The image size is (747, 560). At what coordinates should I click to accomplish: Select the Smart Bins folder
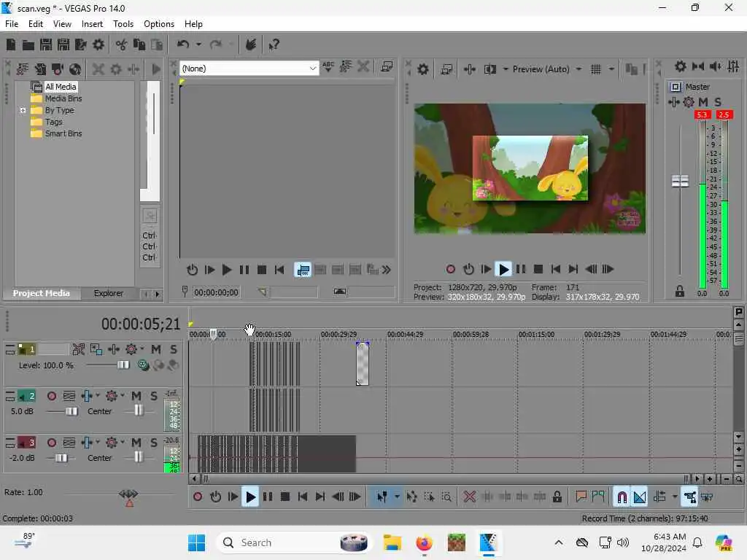click(x=63, y=134)
